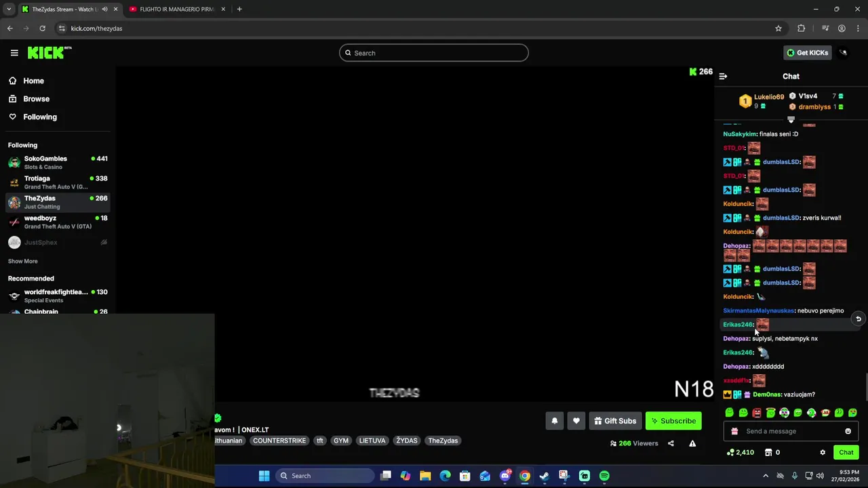The height and width of the screenshot is (488, 868).
Task: Open the hamburger sidebar menu icon
Action: (x=14, y=53)
